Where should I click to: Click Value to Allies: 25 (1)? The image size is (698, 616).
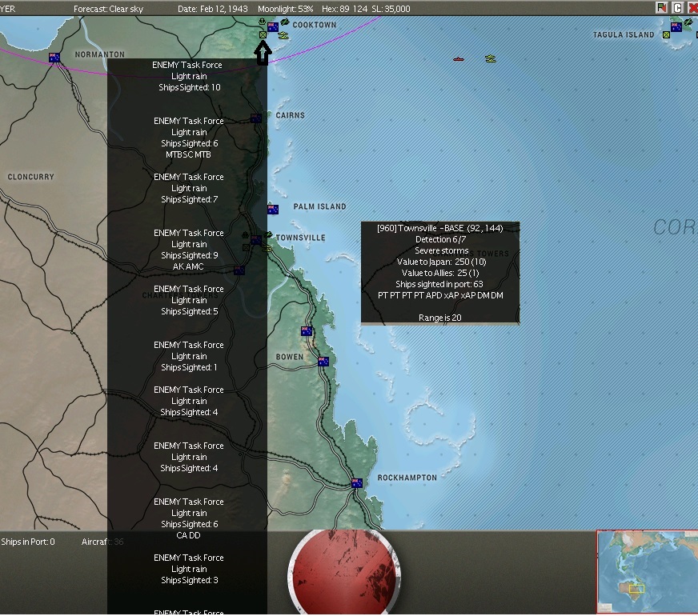coord(440,273)
